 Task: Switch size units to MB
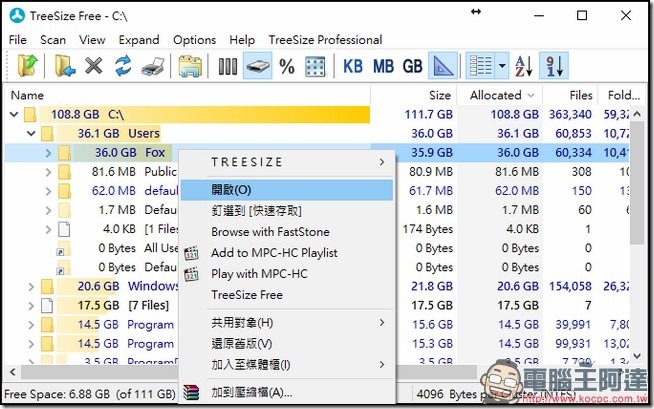383,66
